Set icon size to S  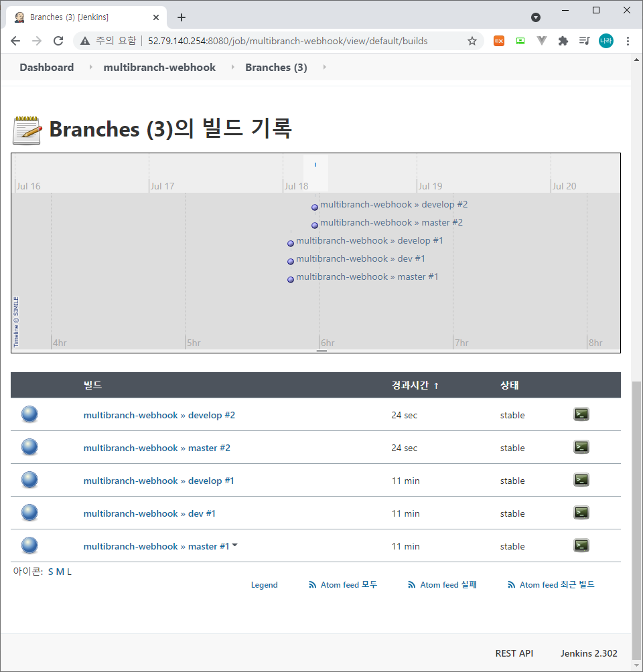click(51, 572)
